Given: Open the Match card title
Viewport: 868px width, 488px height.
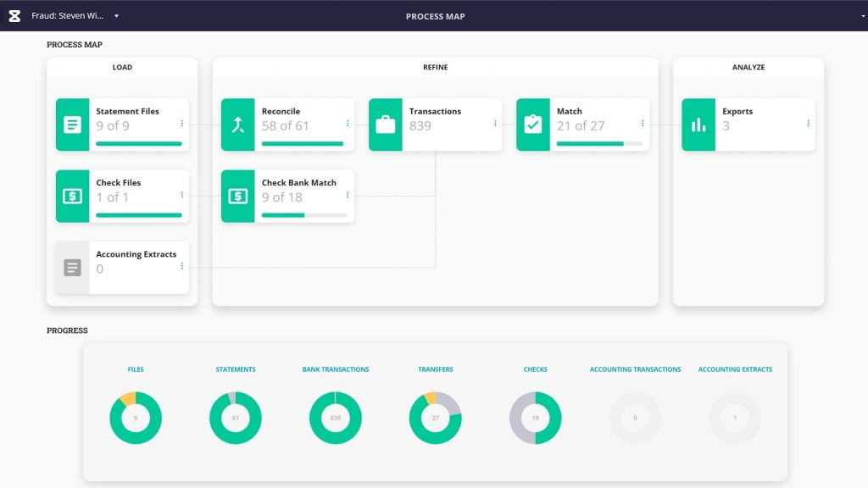Looking at the screenshot, I should (569, 111).
